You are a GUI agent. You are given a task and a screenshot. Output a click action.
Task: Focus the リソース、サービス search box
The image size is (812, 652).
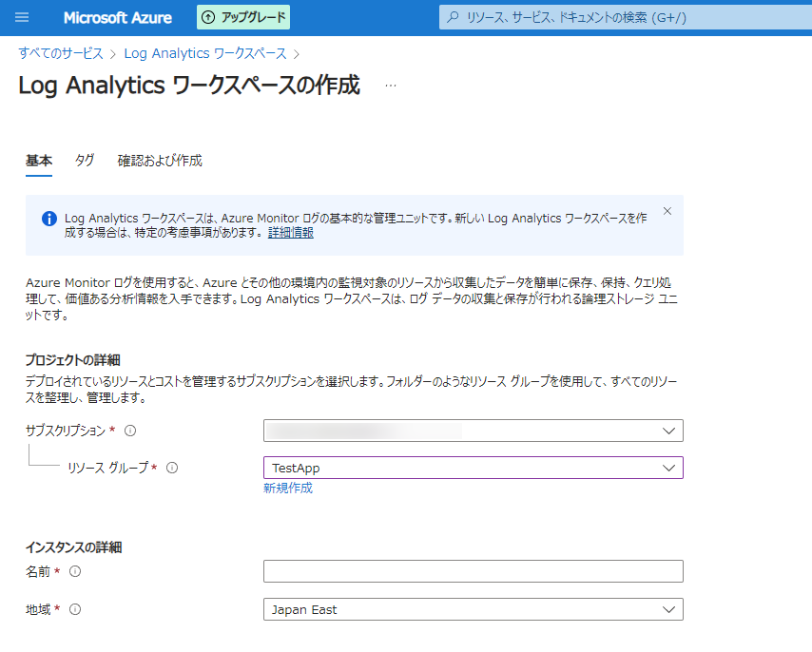626,18
